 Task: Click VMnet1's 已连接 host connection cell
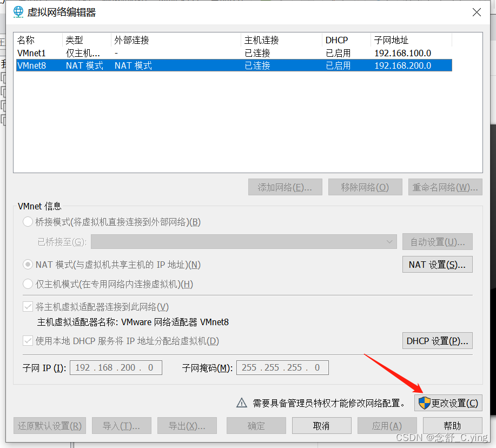click(x=257, y=53)
